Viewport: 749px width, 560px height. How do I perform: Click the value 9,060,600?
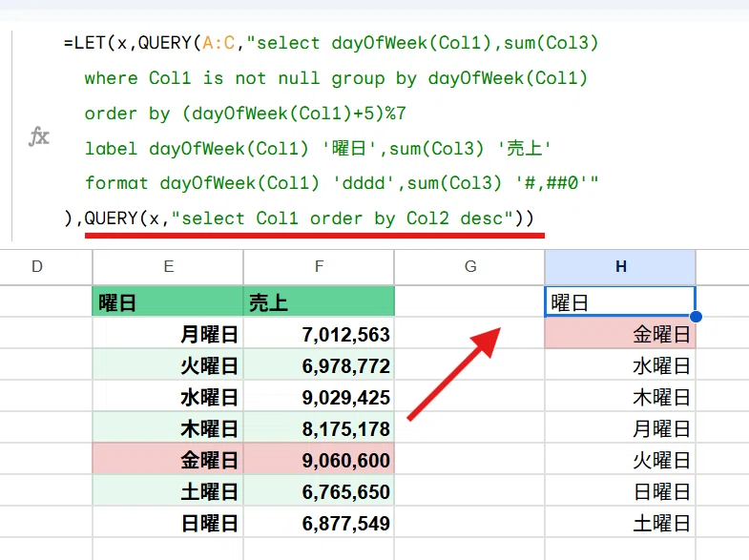(x=345, y=460)
